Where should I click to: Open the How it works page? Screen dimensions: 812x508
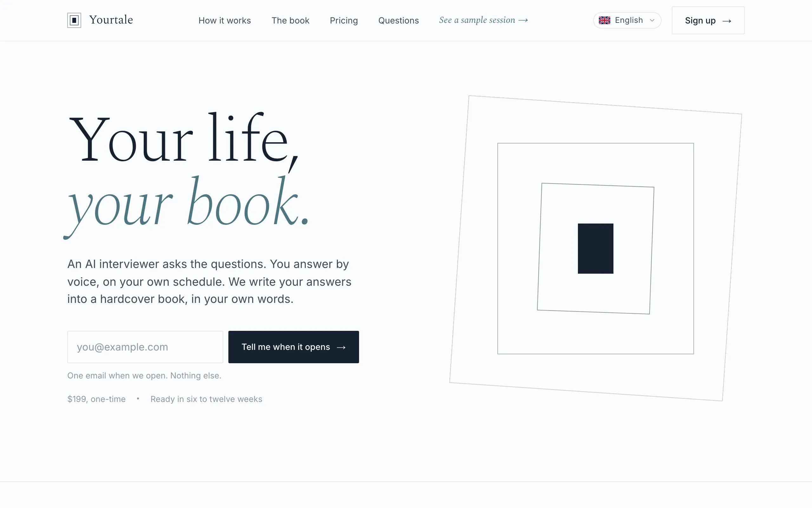(225, 21)
